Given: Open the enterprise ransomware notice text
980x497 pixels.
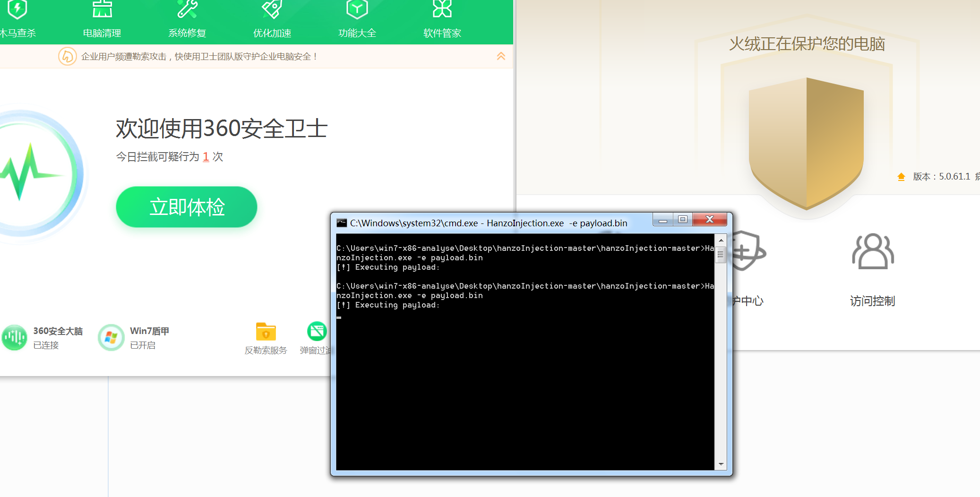Looking at the screenshot, I should pyautogui.click(x=199, y=57).
